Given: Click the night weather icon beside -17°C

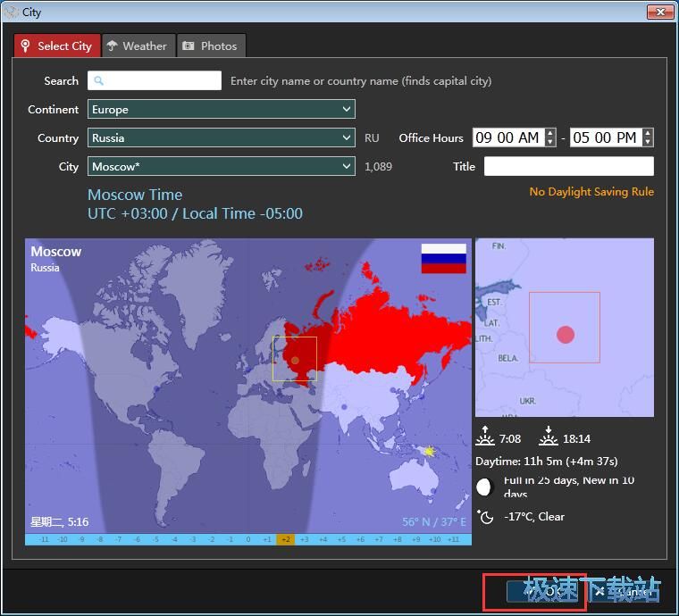Looking at the screenshot, I should tap(485, 517).
